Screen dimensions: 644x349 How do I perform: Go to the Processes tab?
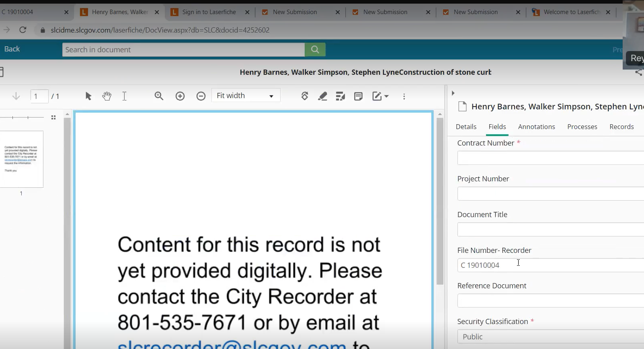click(582, 127)
